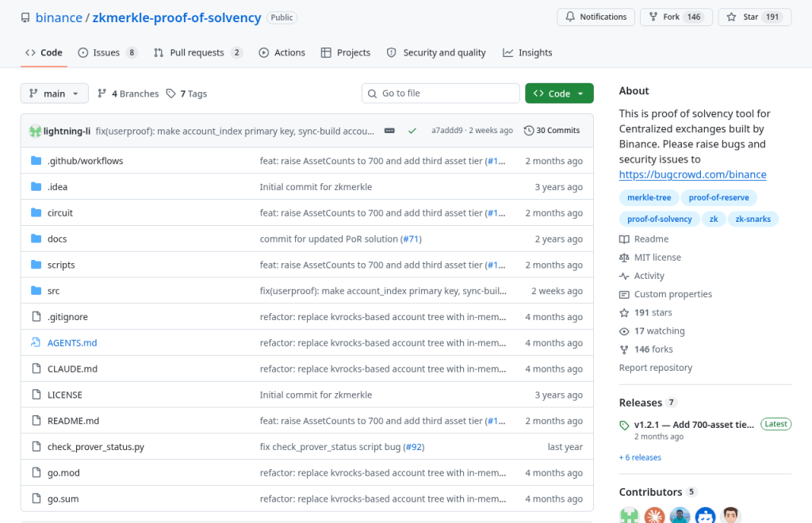
Task: Click the file icon for go.mod
Action: (x=36, y=472)
